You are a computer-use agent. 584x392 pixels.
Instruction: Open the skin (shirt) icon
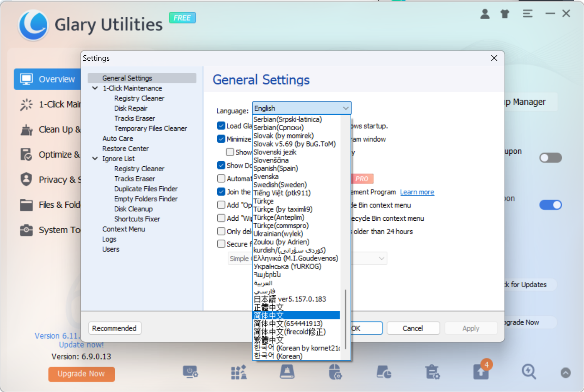505,14
